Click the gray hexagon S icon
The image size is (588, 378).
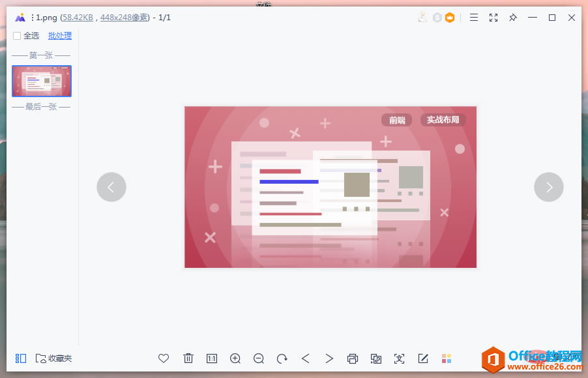click(x=437, y=17)
